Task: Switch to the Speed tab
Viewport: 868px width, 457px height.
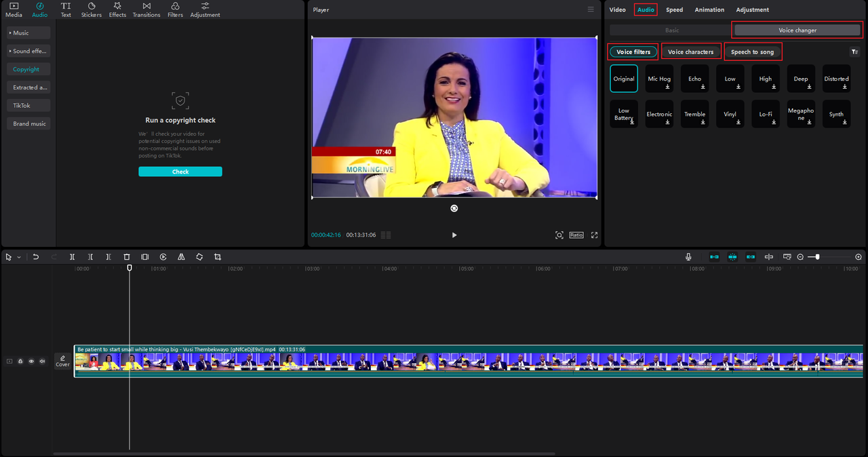Action: tap(674, 9)
